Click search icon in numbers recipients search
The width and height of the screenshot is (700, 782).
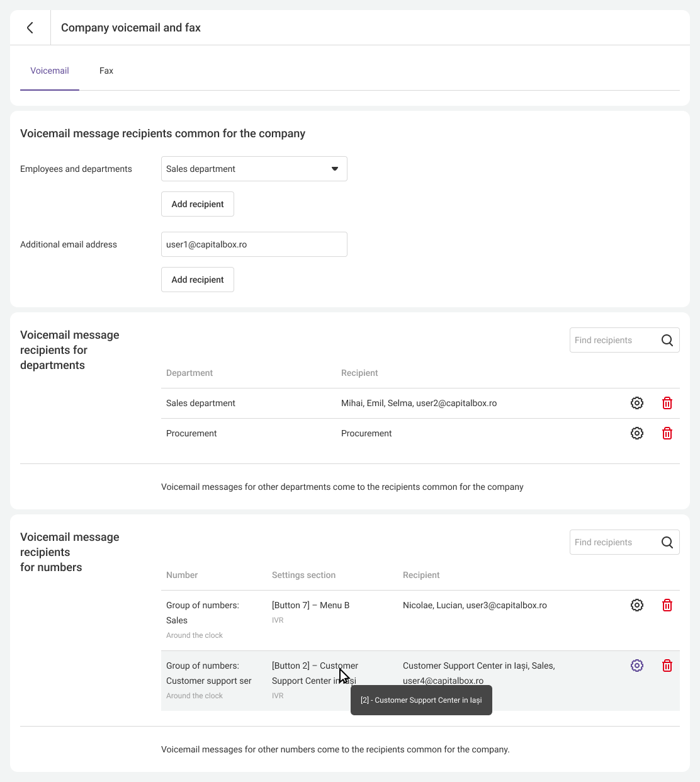point(667,542)
